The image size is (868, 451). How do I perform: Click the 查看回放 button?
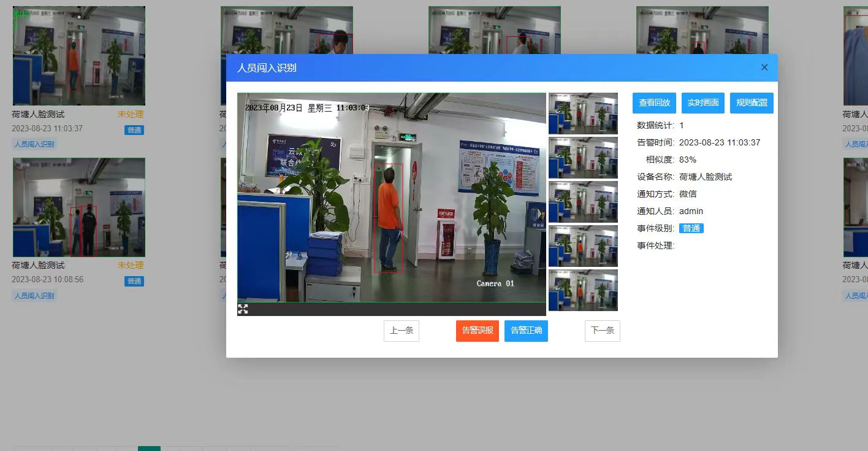654,103
